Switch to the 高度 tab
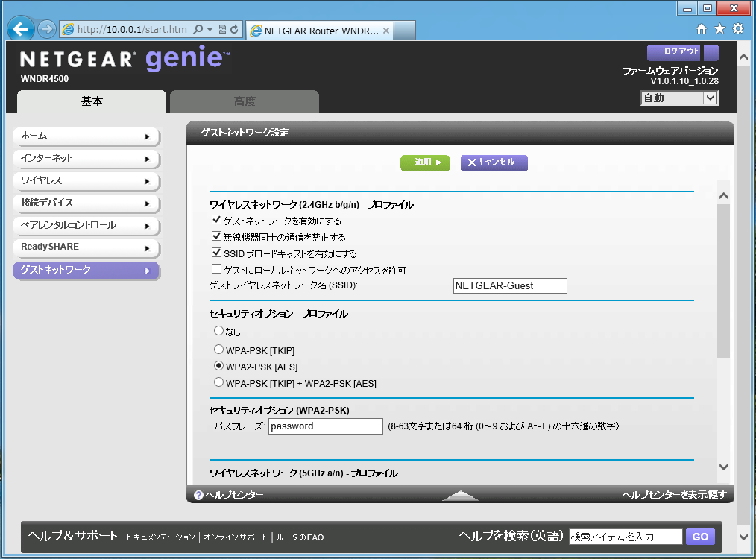756x559 pixels. [x=245, y=101]
